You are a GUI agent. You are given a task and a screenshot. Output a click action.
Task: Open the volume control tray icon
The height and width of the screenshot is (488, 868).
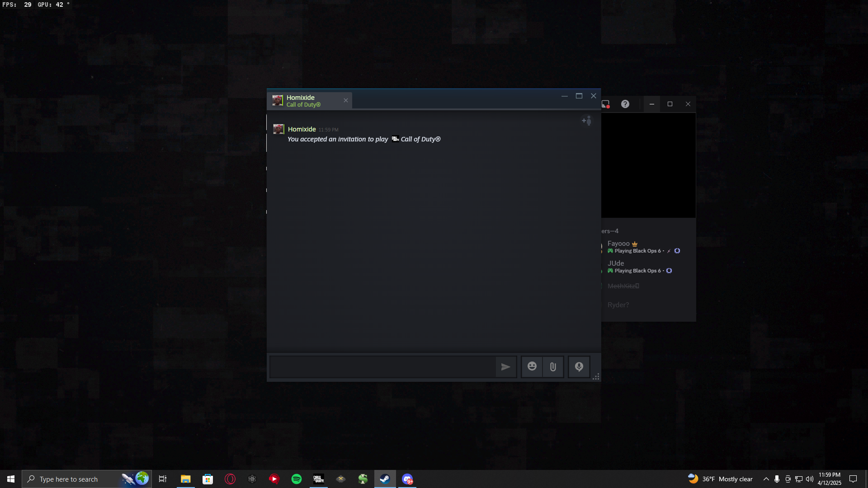pyautogui.click(x=810, y=479)
